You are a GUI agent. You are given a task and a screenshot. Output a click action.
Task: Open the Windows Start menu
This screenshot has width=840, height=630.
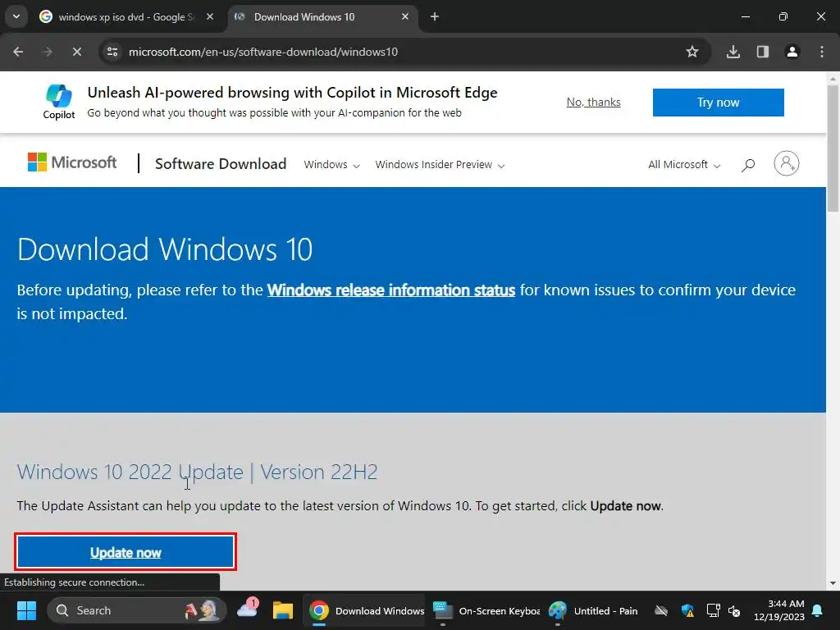coord(26,610)
